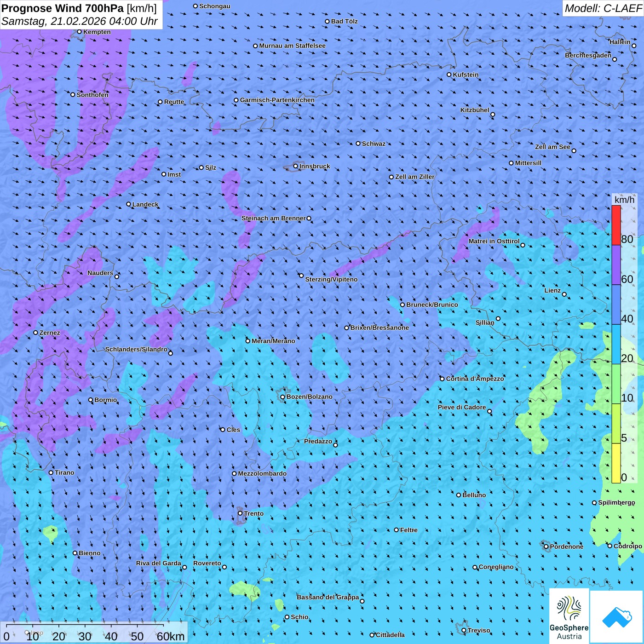Click the 'Steinach am Brenner' label
Image resolution: width=644 pixels, height=644 pixels.
tap(274, 218)
